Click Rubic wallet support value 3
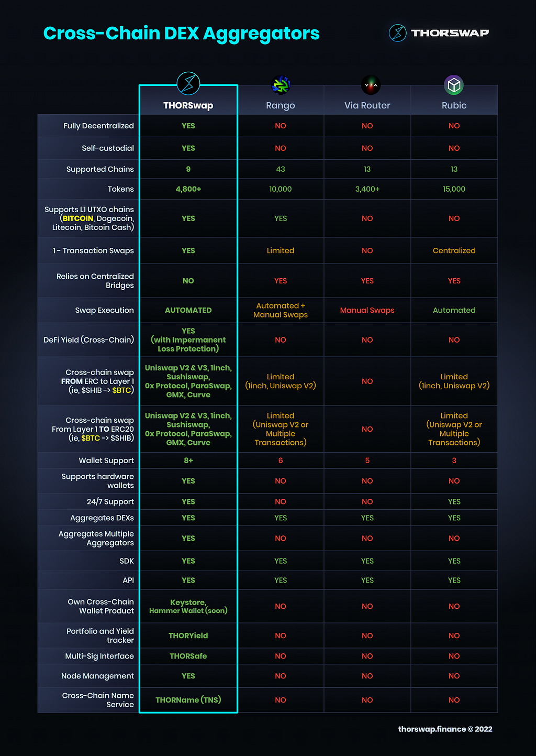Image resolution: width=536 pixels, height=756 pixels. coord(454,461)
